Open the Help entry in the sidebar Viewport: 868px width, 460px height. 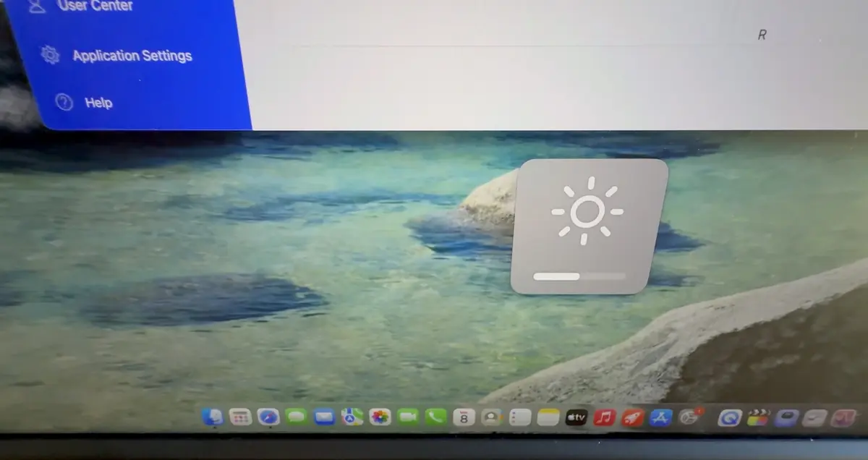(98, 103)
